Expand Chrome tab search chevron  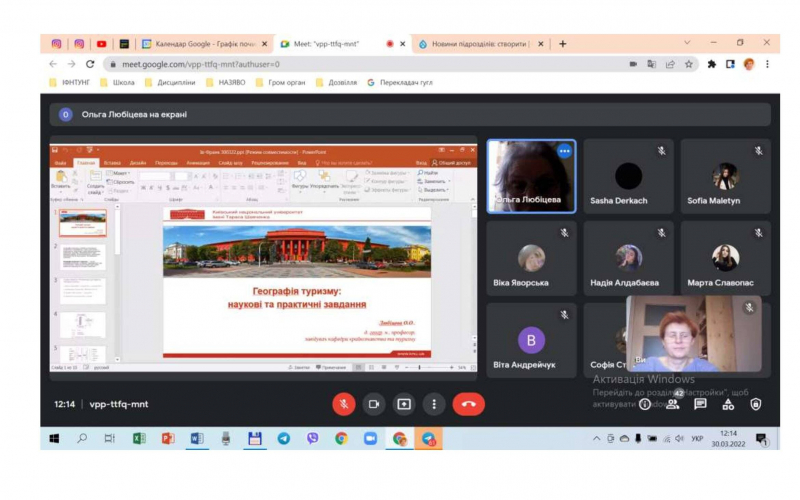pyautogui.click(x=687, y=43)
